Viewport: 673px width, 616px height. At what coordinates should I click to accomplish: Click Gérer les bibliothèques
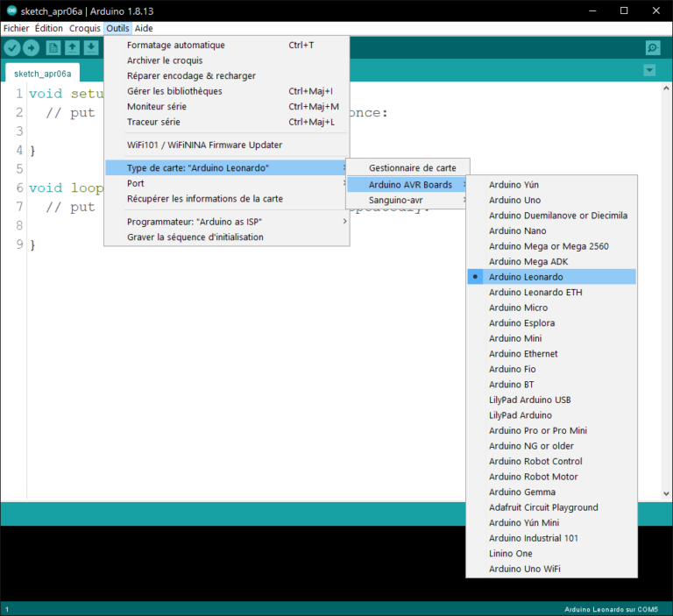click(x=174, y=91)
